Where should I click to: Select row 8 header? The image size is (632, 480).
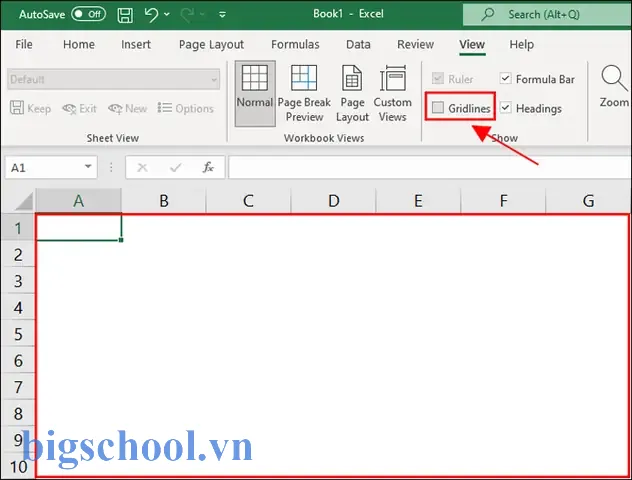click(18, 414)
